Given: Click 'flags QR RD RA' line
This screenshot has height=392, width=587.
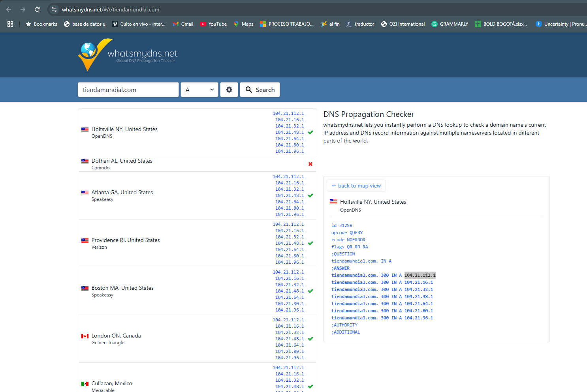Looking at the screenshot, I should 350,247.
